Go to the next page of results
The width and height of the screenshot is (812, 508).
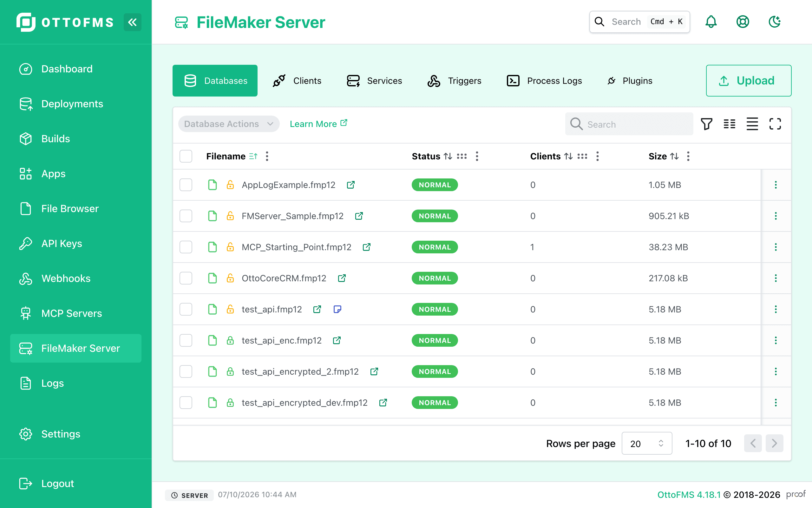pos(774,444)
